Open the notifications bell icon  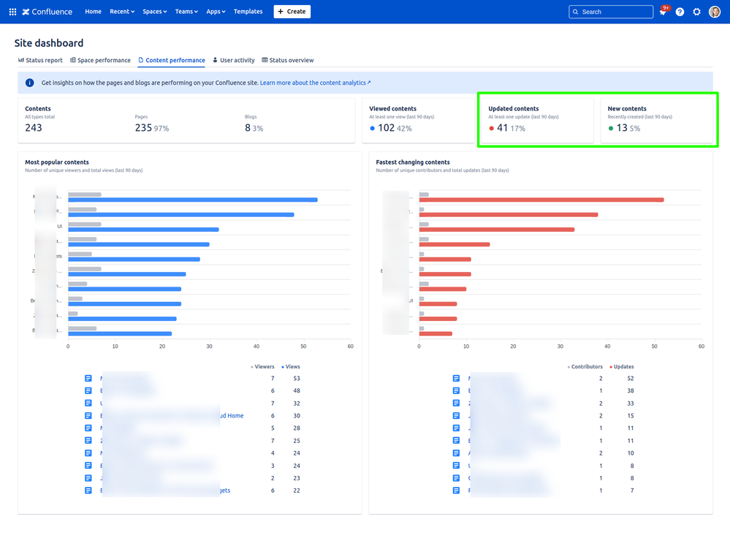663,12
